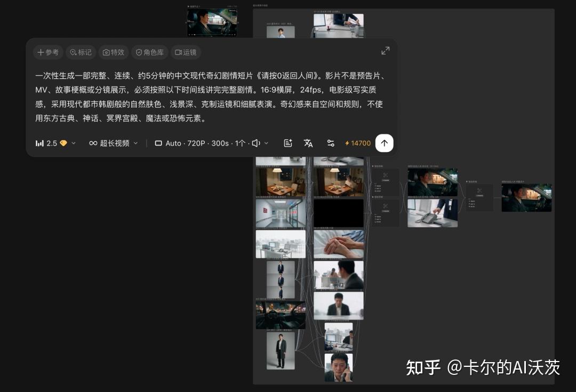Open the advanced sliders settings icon
The height and width of the screenshot is (392, 576).
click(x=331, y=143)
